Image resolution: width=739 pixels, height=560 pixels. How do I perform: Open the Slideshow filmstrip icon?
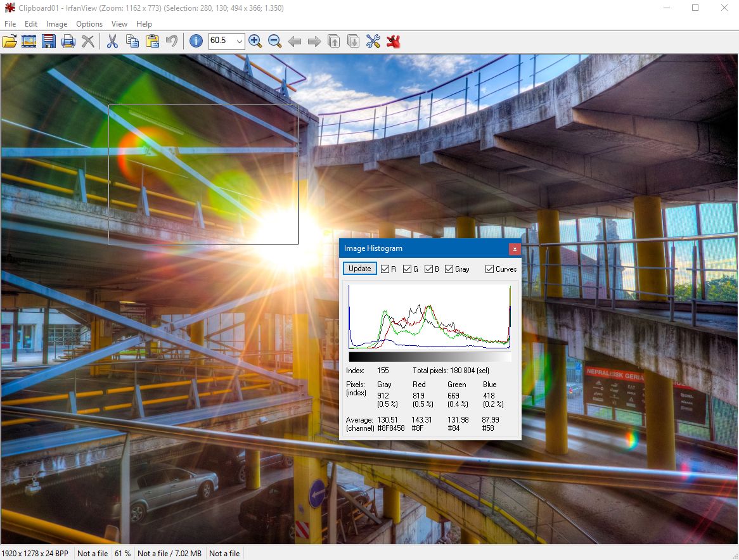(29, 41)
